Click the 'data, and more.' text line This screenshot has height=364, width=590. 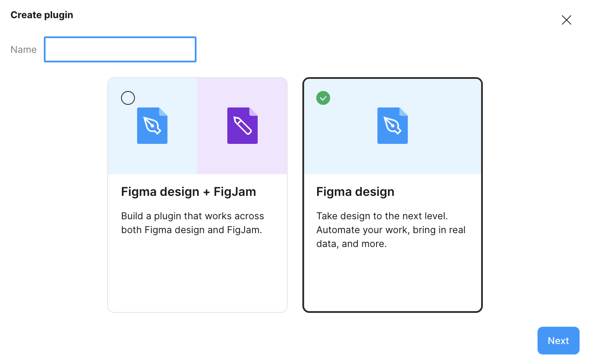point(351,244)
